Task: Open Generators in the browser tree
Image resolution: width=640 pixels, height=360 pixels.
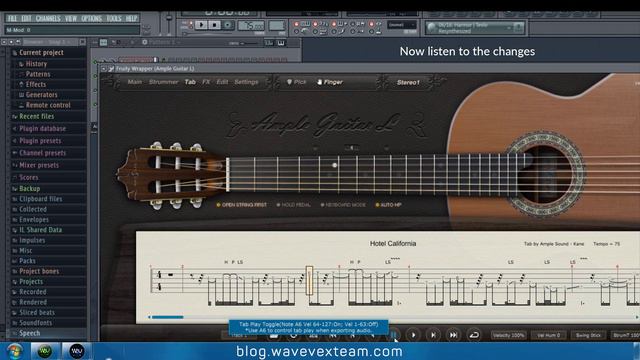Action: [41, 94]
